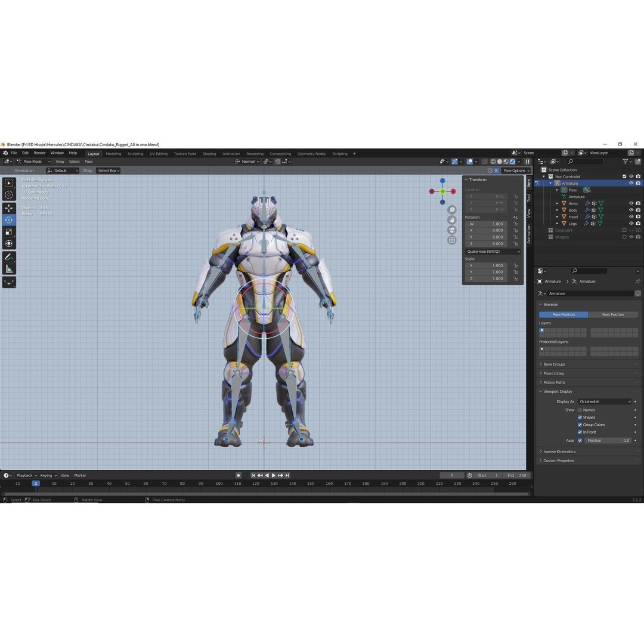Open the Orientation Default dropdown
This screenshot has width=644, height=644.
click(63, 171)
